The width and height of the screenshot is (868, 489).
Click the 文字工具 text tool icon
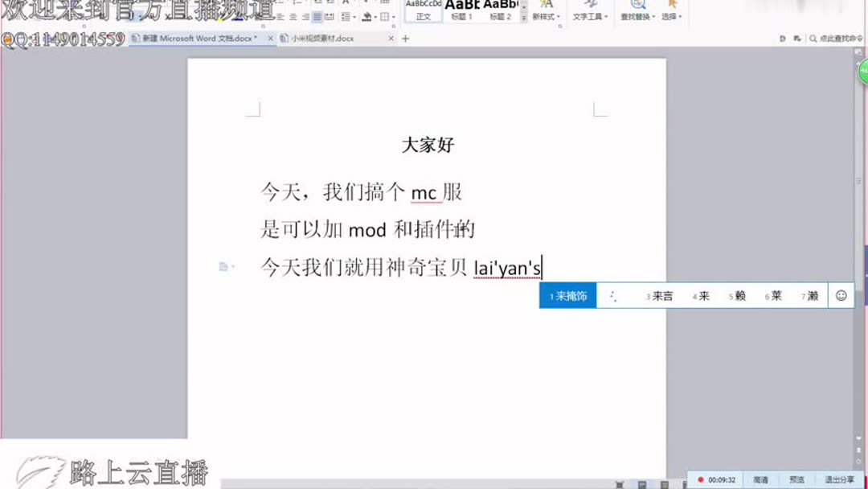(588, 17)
